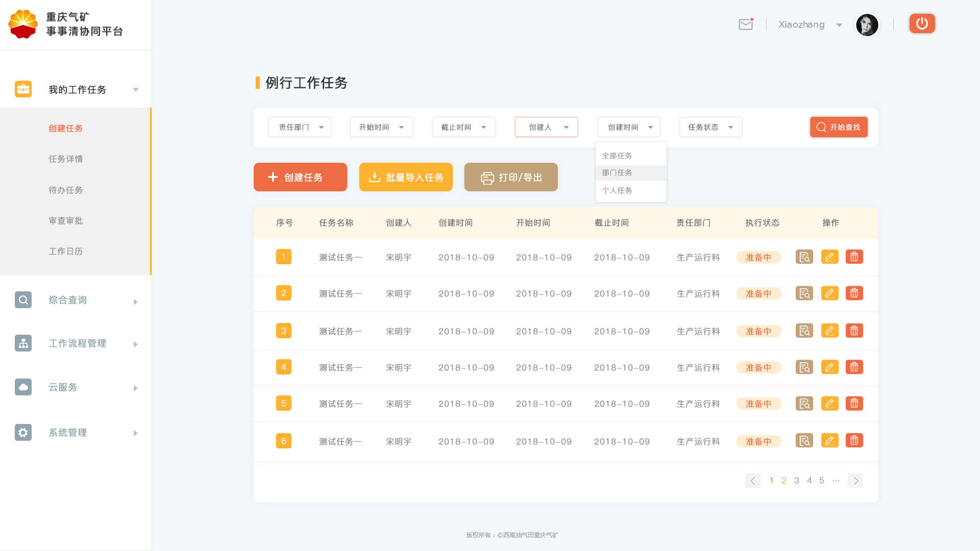Delete task row 6 with trash icon
Viewport: 980px width, 551px height.
(x=854, y=440)
